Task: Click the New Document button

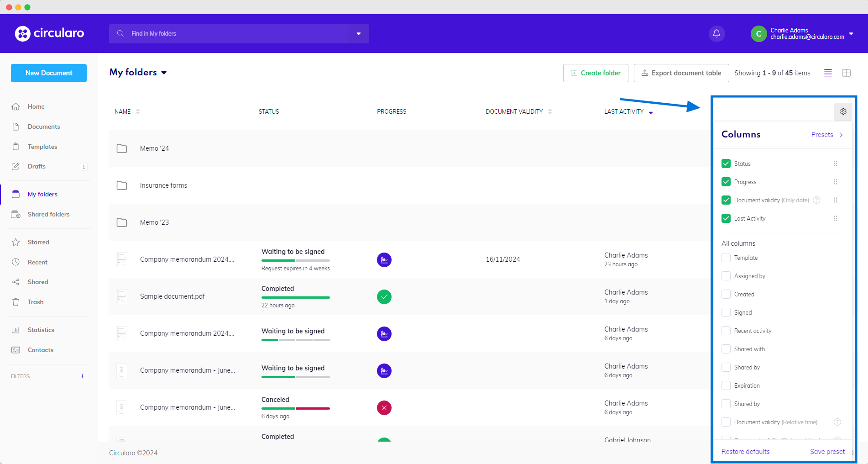Action: [x=49, y=73]
